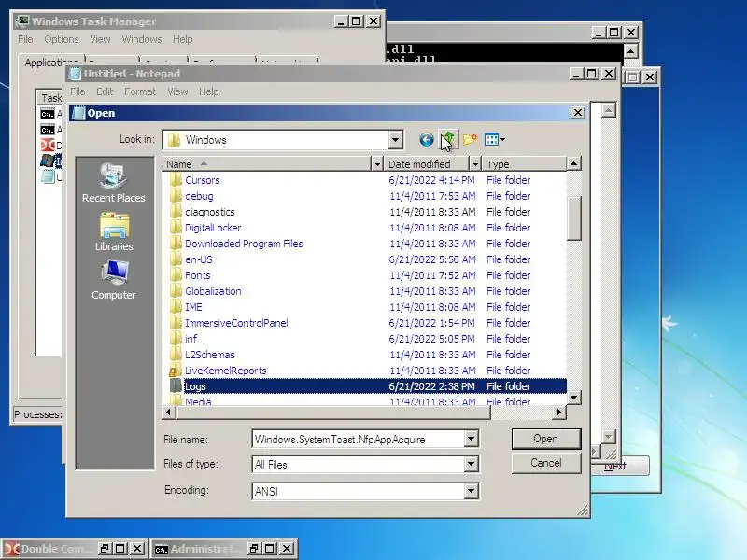Open Computer in the places sidebar
Screen dimensions: 747x560
113,280
